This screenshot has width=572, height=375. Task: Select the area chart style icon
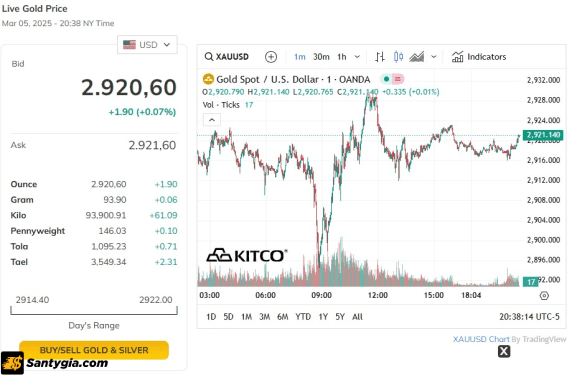417,57
